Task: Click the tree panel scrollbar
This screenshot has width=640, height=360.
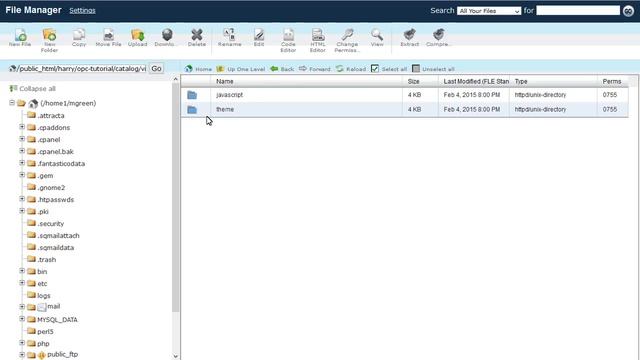Action: (176, 197)
